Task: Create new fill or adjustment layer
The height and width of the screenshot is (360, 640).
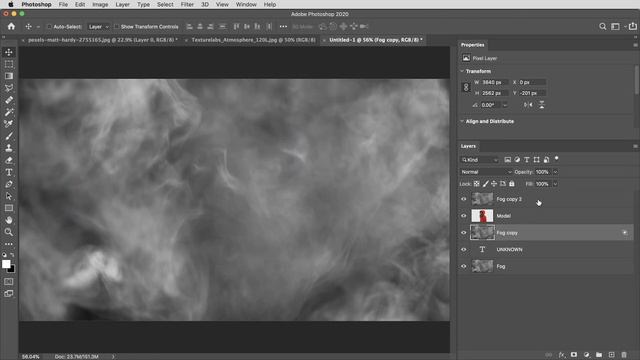Action: click(x=587, y=355)
